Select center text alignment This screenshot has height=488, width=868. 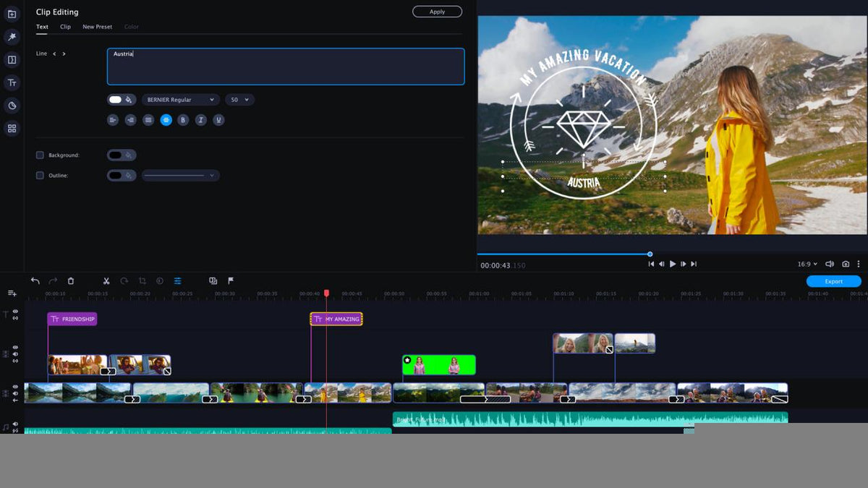click(x=166, y=120)
